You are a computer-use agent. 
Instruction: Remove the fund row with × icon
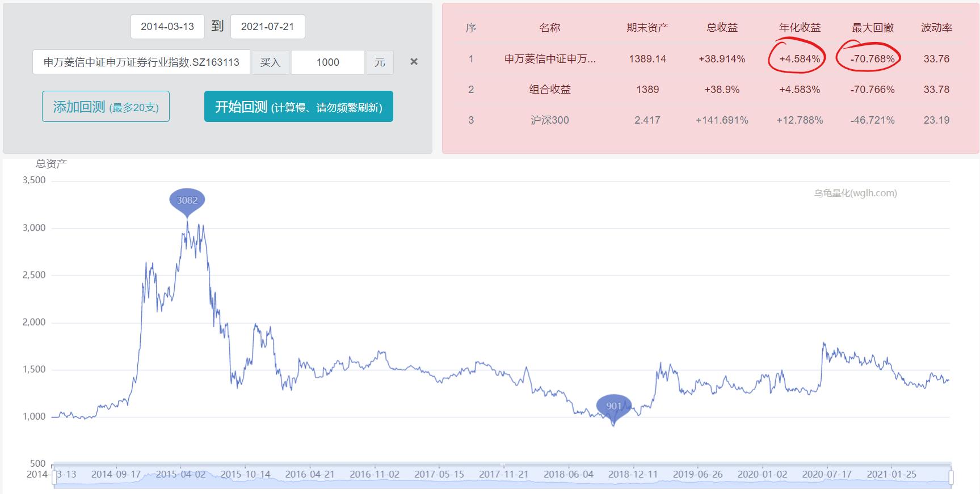(414, 62)
